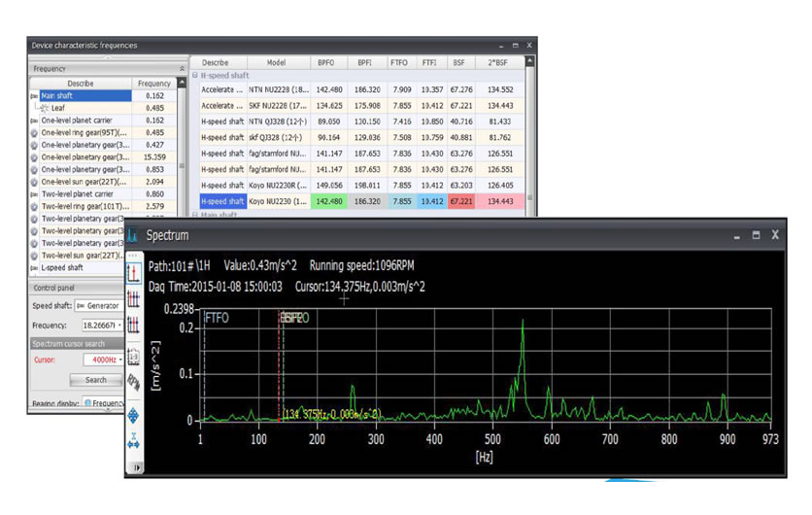Screen dimensions: 812x515
Task: Click shaft icon beside L-speed shaft
Action: 34,268
